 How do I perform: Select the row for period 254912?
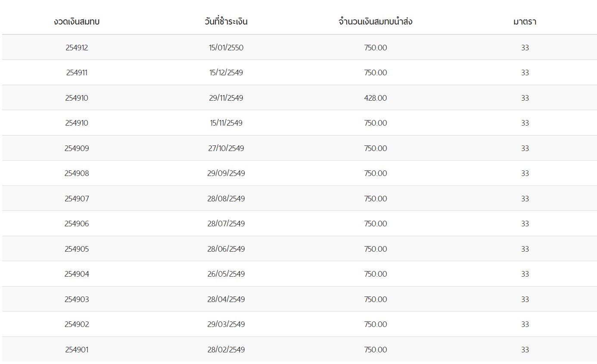(x=77, y=48)
